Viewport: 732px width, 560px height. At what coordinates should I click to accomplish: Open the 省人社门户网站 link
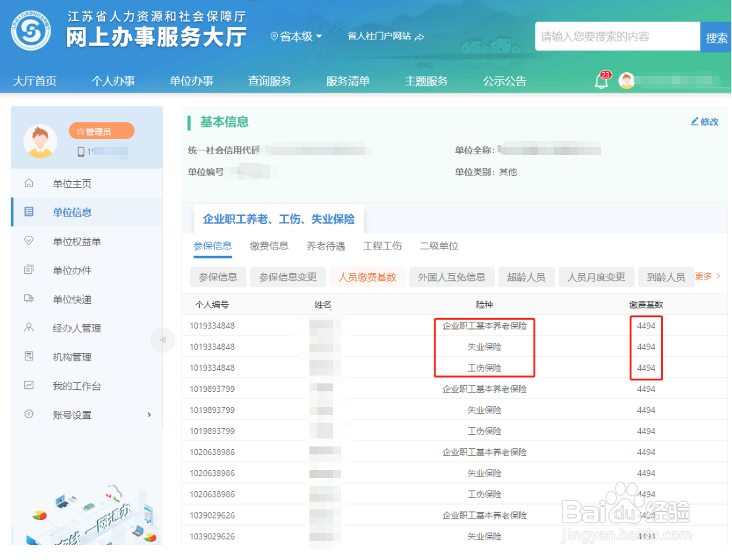click(379, 36)
